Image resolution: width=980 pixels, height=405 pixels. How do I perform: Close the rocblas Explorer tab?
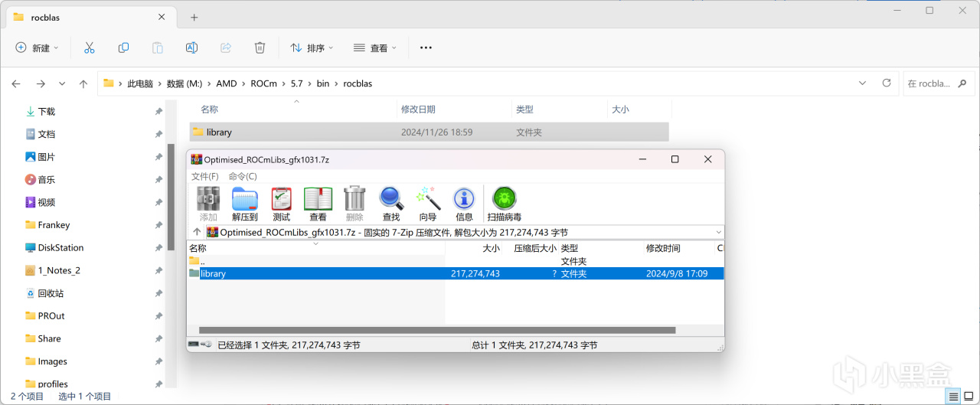[x=162, y=17]
